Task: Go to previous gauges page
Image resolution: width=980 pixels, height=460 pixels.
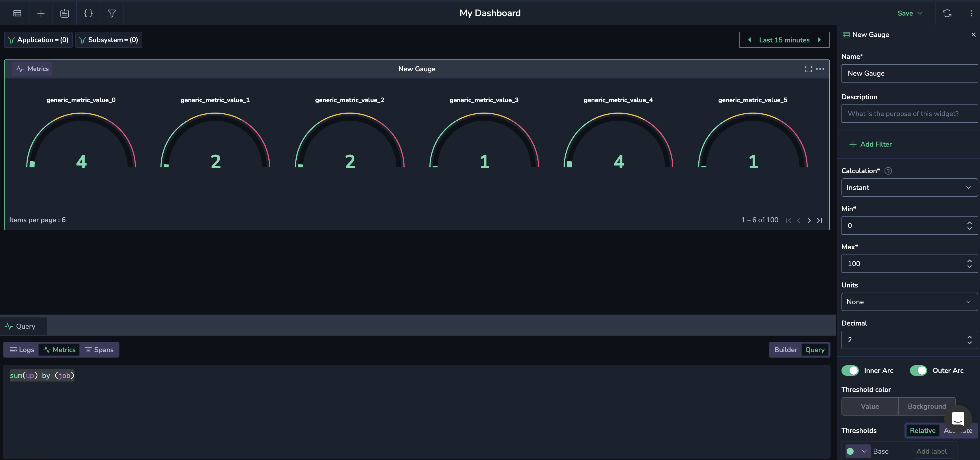Action: 798,220
